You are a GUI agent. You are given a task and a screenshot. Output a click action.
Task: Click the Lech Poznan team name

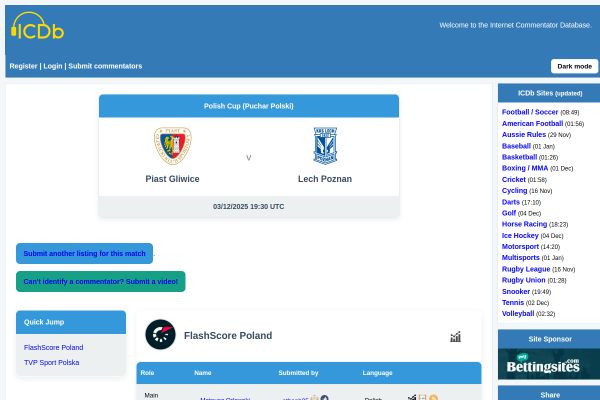[325, 179]
